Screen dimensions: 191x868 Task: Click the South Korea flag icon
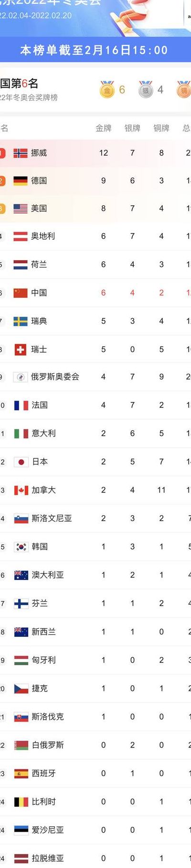(21, 547)
